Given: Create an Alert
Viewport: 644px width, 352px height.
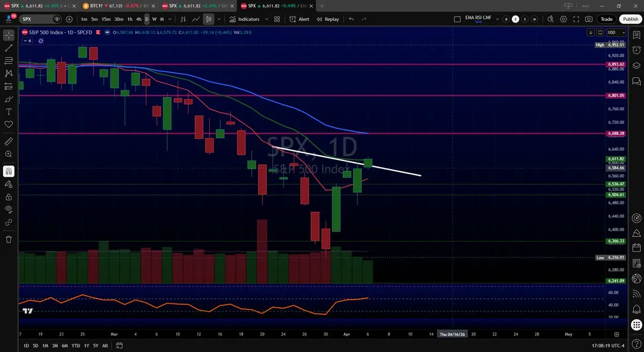Looking at the screenshot, I should pyautogui.click(x=299, y=19).
